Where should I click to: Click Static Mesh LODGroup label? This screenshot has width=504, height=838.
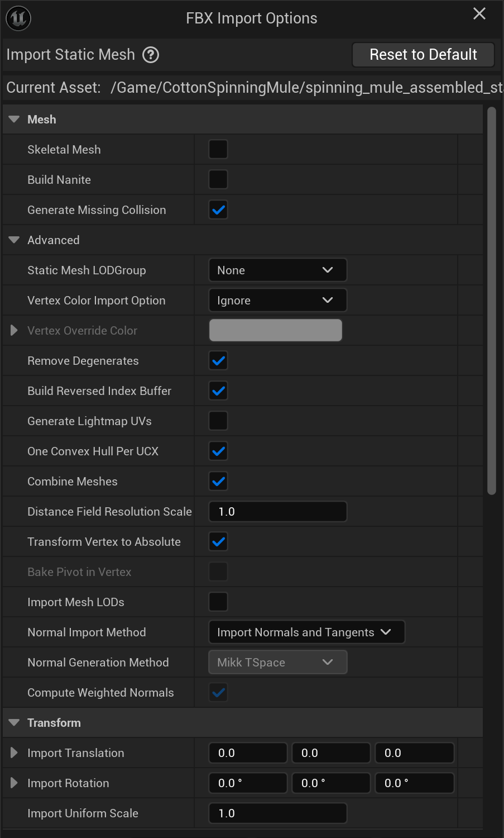pyautogui.click(x=87, y=270)
